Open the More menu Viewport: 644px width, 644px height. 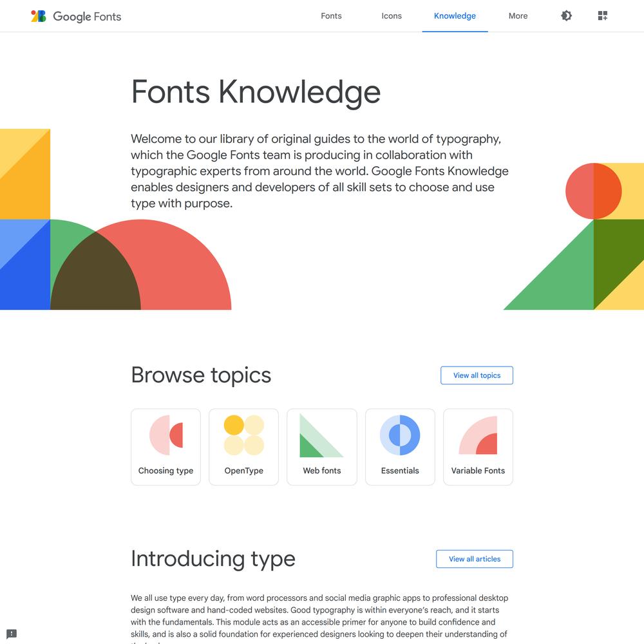point(518,15)
